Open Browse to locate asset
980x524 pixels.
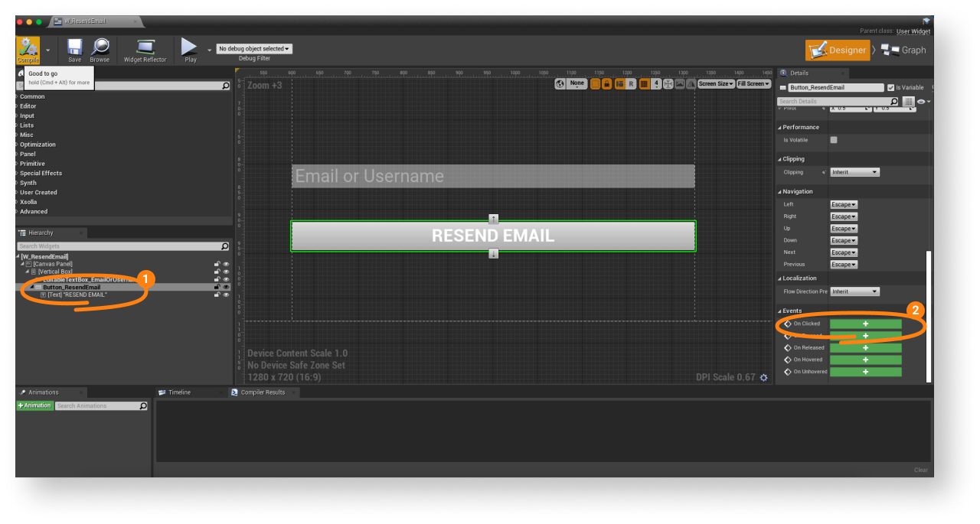point(100,49)
